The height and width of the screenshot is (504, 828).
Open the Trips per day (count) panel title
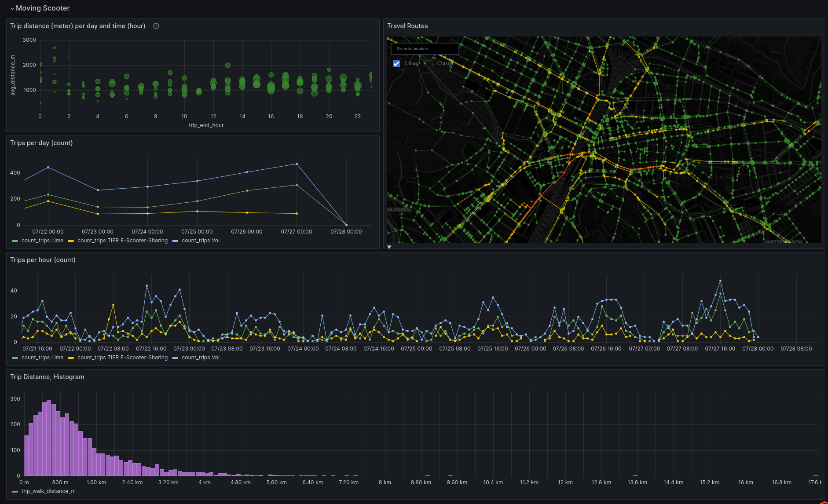[41, 143]
